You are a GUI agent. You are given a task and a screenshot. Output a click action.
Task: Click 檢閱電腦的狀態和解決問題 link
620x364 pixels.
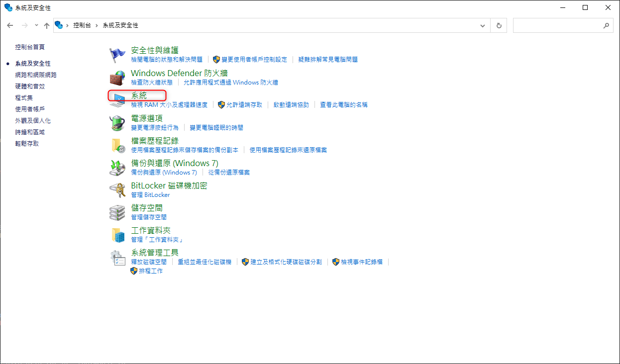167,60
